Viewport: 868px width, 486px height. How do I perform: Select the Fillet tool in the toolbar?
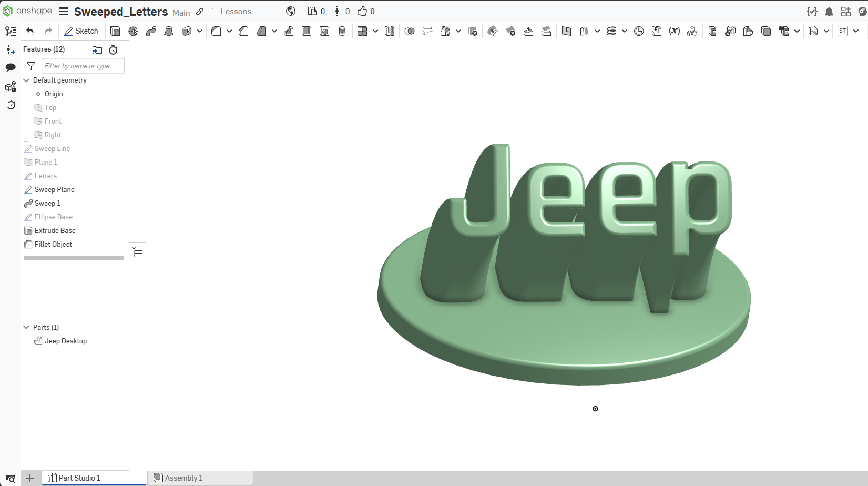tap(216, 31)
